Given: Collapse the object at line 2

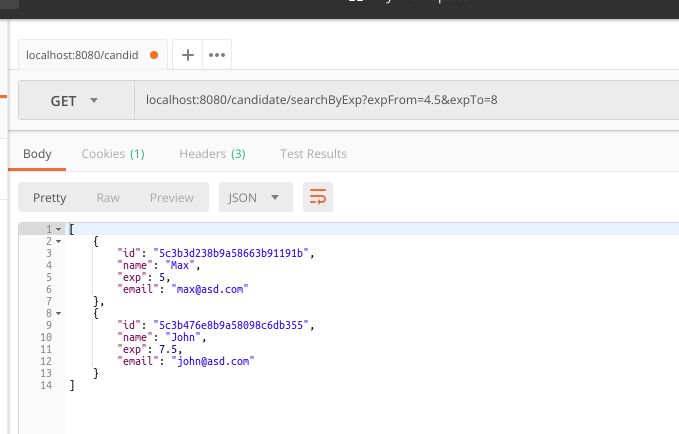Looking at the screenshot, I should pos(58,241).
